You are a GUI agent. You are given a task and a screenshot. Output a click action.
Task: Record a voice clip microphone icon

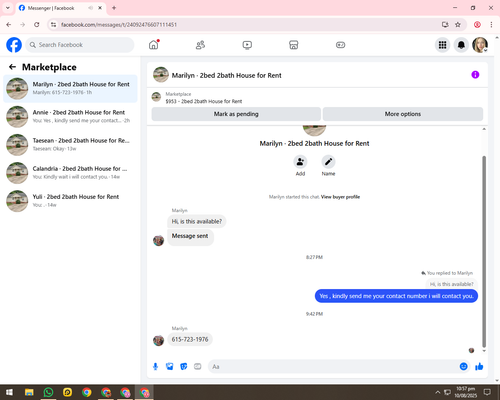tap(155, 367)
